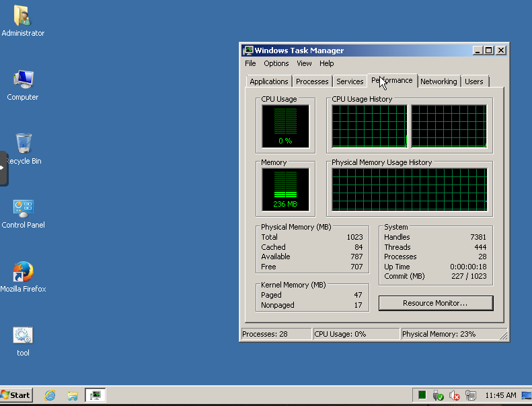Click the safely remove hardware tray icon

tap(438, 395)
